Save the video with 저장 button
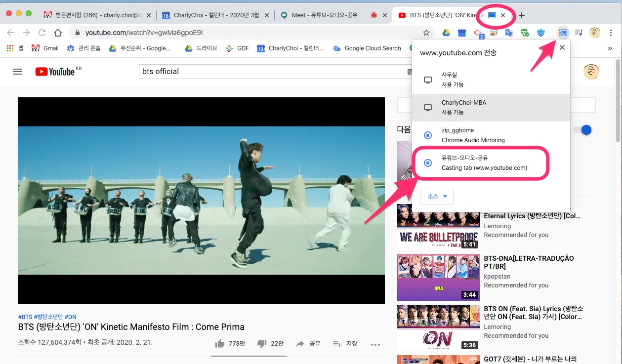Image resolution: width=622 pixels, height=364 pixels. pyautogui.click(x=345, y=344)
